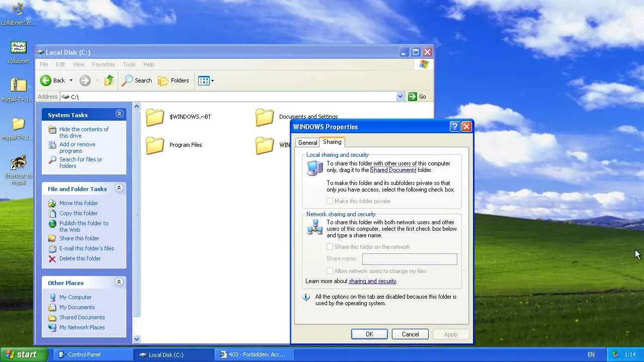This screenshot has width=644, height=362.
Task: Open the Shared Documents link in dialog
Action: tap(393, 170)
